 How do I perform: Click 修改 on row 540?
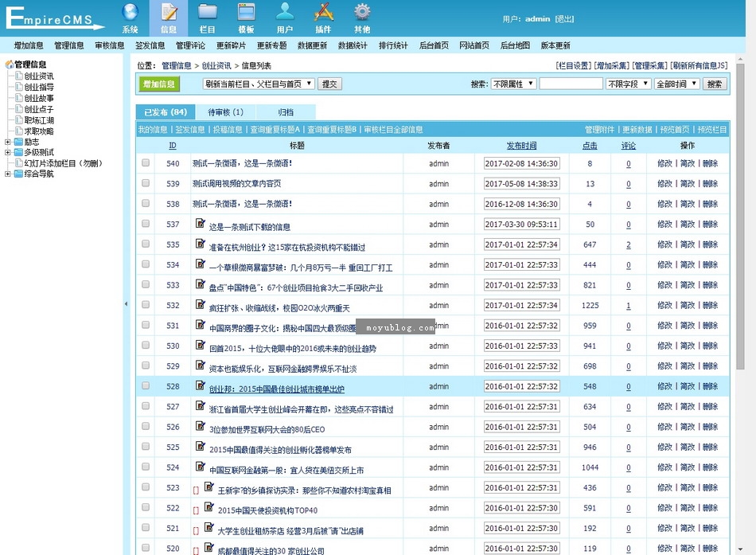tap(664, 163)
